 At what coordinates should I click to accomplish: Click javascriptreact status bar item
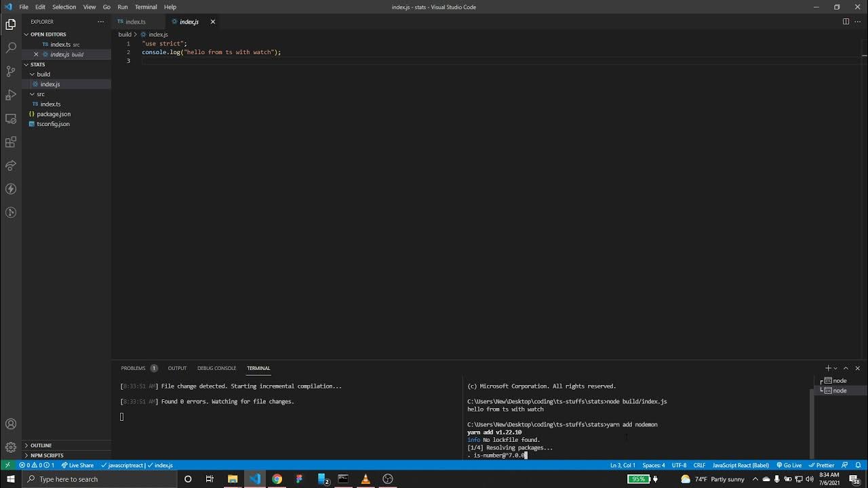(122, 465)
